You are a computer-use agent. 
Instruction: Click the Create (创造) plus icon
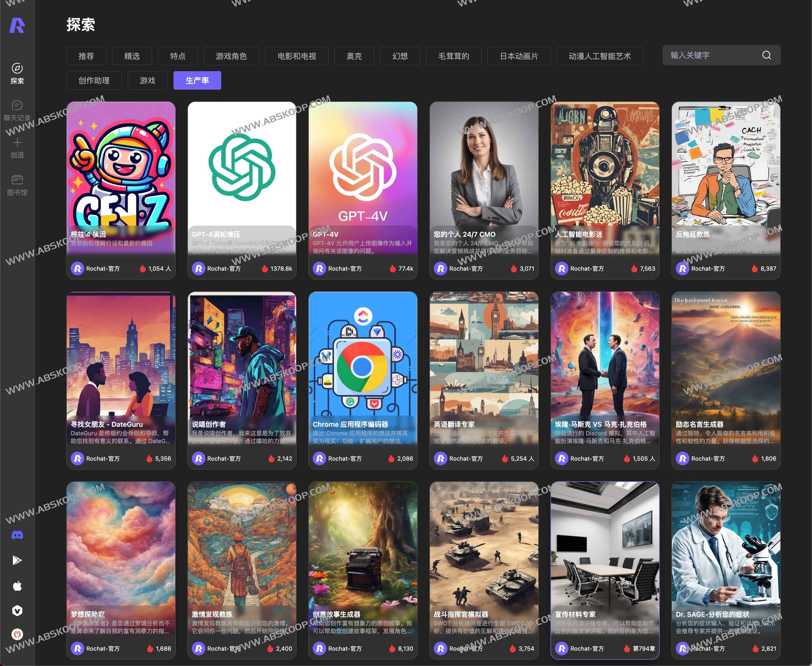click(17, 143)
